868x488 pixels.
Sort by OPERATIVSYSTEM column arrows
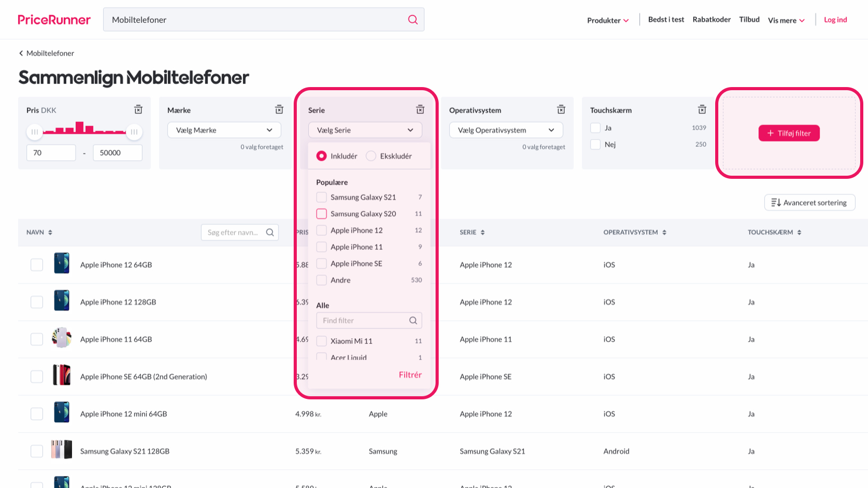point(664,233)
